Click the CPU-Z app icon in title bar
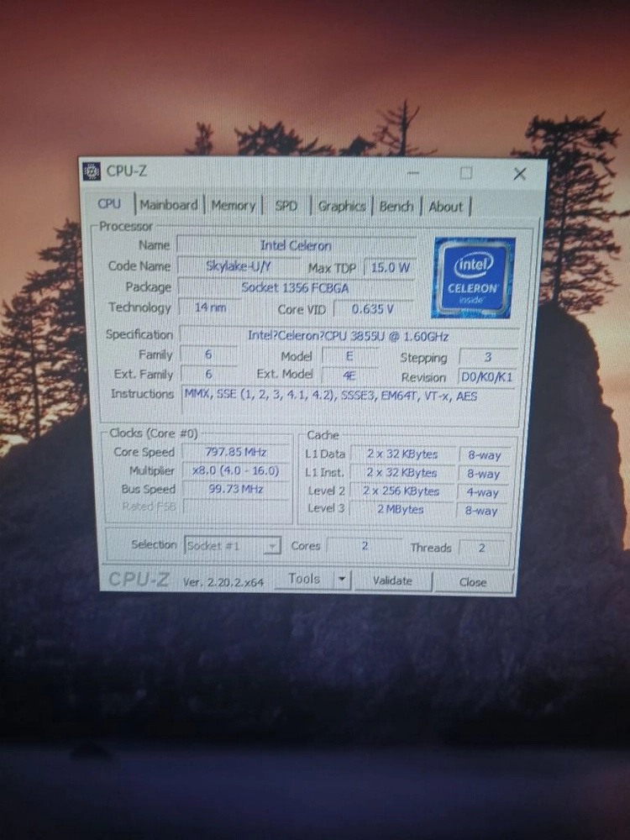 (x=92, y=171)
